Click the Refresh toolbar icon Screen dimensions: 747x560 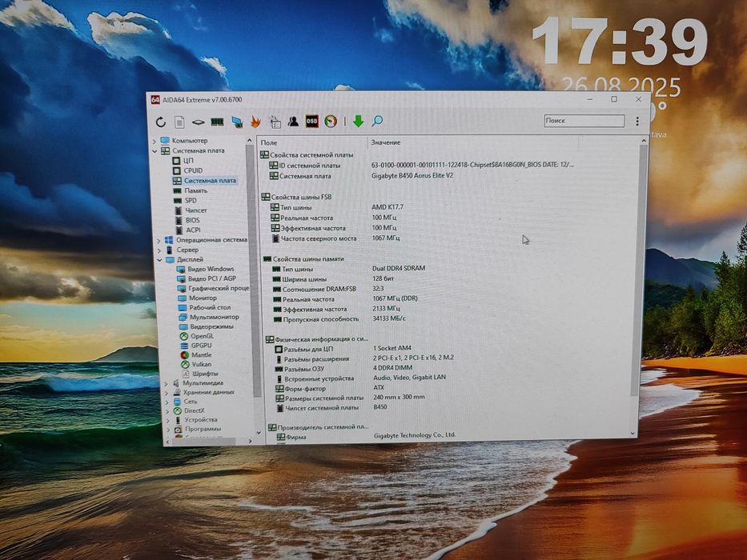coord(161,122)
